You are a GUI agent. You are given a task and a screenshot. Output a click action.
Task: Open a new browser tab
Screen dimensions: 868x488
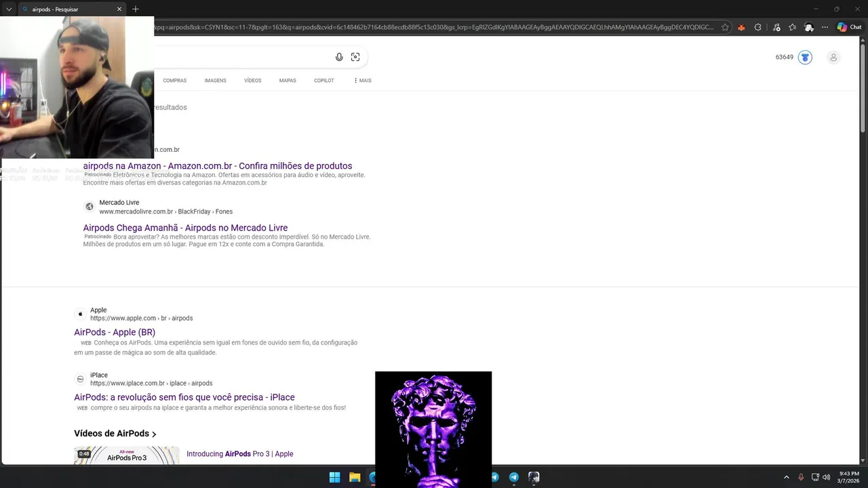(x=136, y=9)
